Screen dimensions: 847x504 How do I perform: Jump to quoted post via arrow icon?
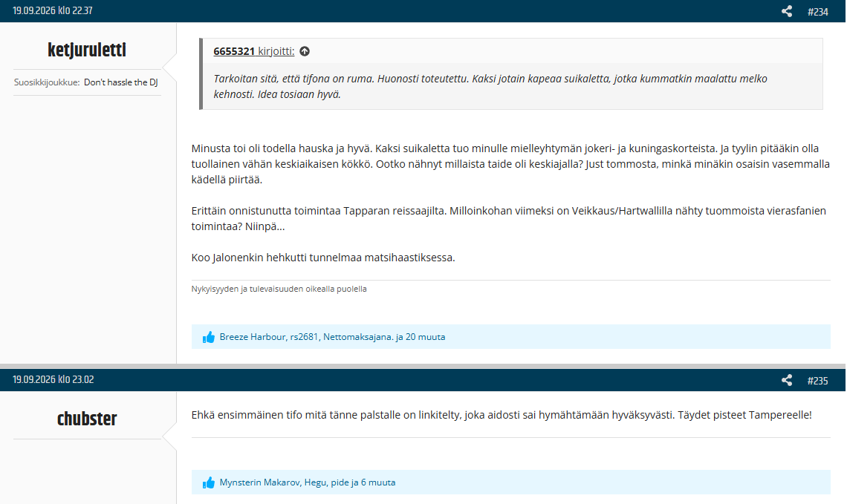305,51
